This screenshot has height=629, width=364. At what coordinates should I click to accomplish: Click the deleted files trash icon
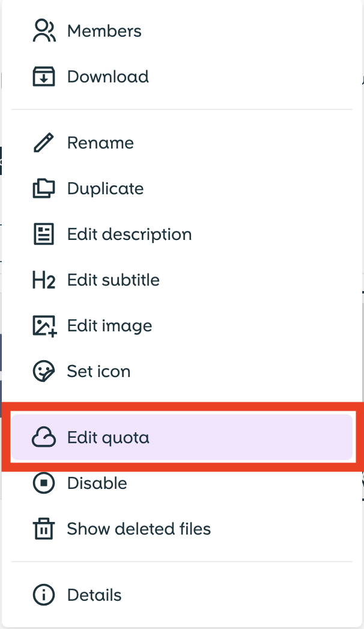pyautogui.click(x=43, y=529)
